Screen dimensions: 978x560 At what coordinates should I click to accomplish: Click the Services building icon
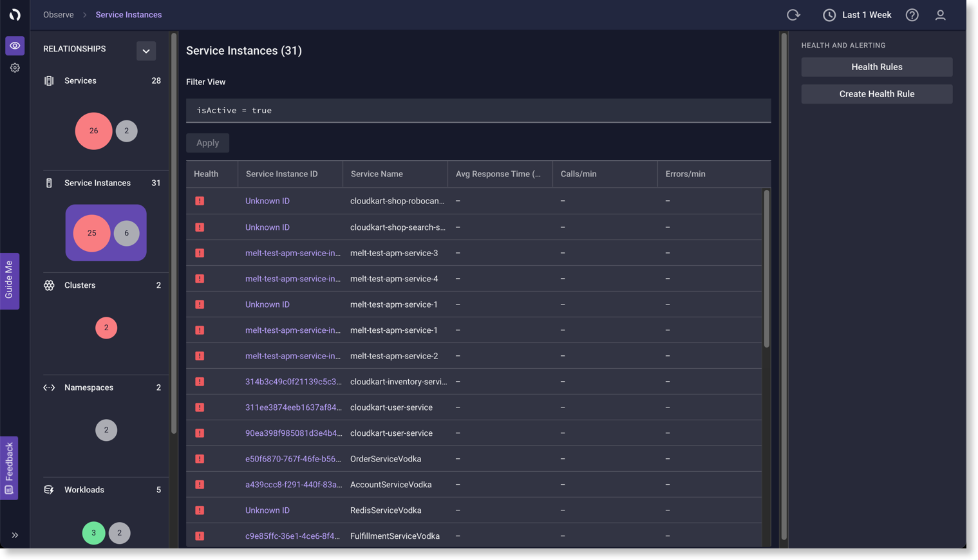pyautogui.click(x=49, y=80)
